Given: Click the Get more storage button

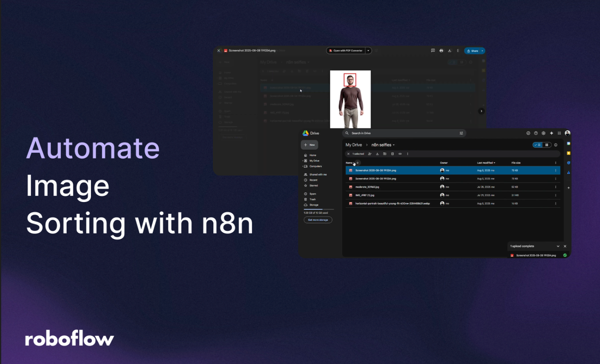Looking at the screenshot, I should 318,220.
